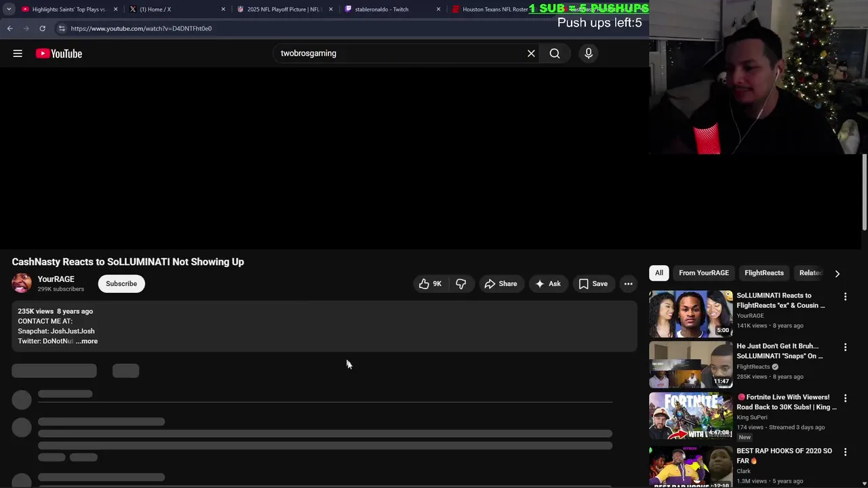Subscribe to the YourRAGE channel

click(x=121, y=284)
